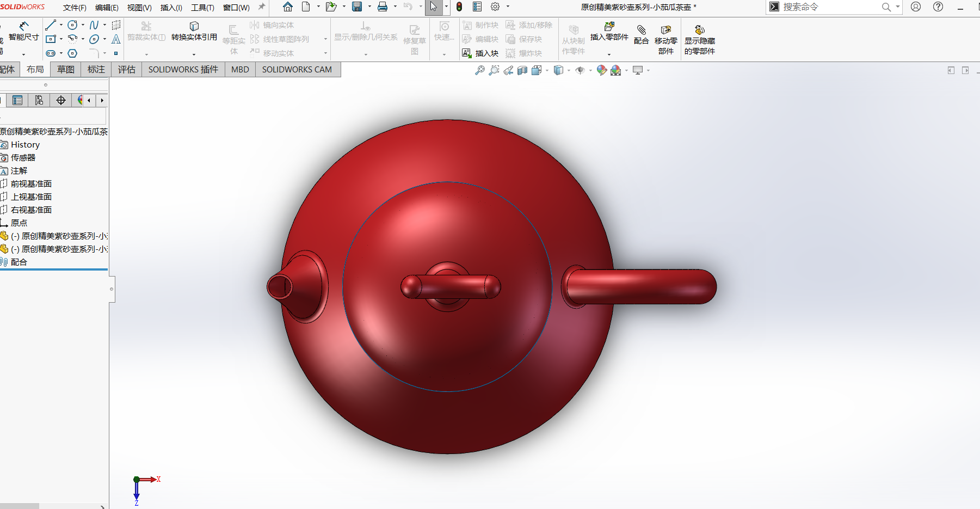Image resolution: width=980 pixels, height=509 pixels.
Task: Select 前视基准面 in the feature tree
Action: tap(31, 184)
